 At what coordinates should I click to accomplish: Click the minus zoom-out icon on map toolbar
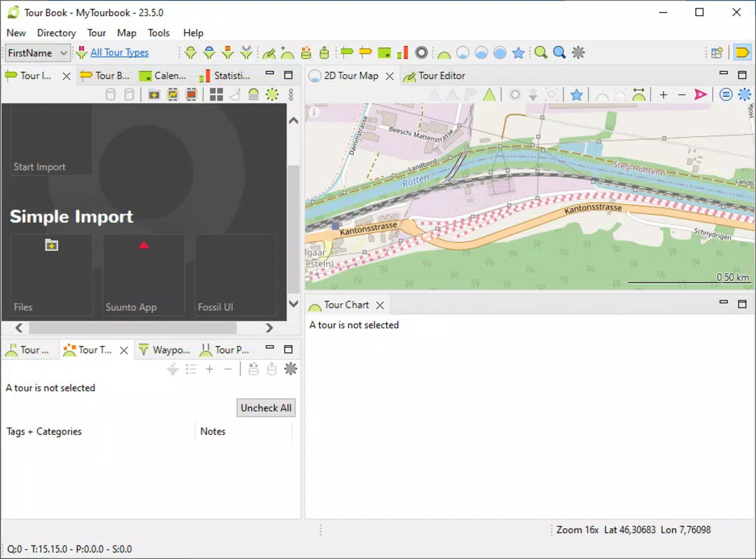click(x=682, y=95)
